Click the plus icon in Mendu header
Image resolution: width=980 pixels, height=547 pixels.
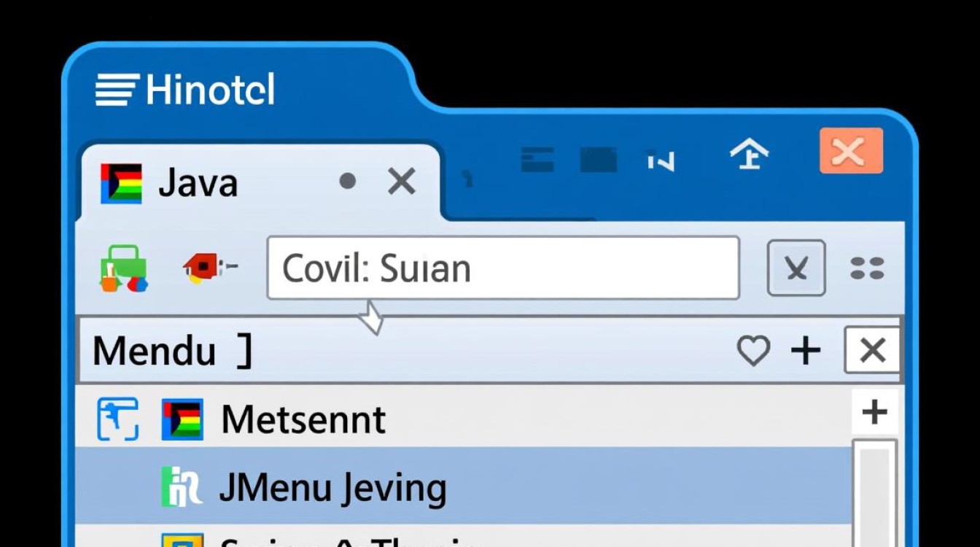806,351
